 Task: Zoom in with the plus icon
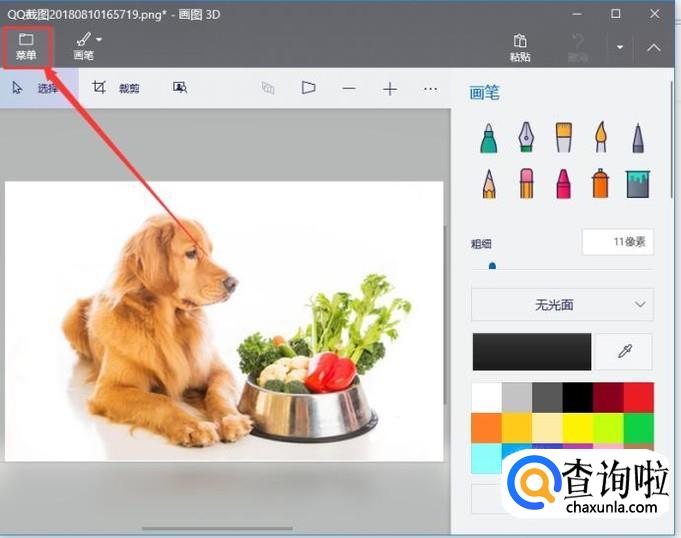(x=390, y=88)
